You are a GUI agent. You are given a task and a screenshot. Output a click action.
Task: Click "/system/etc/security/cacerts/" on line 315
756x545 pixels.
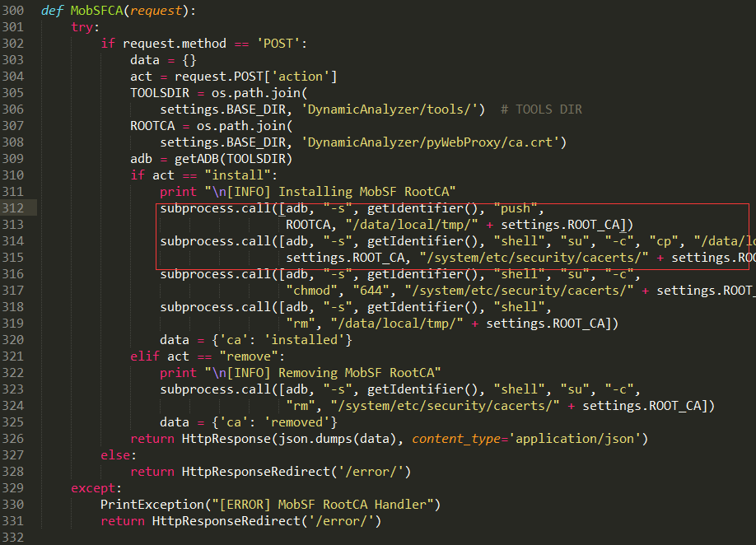point(534,258)
